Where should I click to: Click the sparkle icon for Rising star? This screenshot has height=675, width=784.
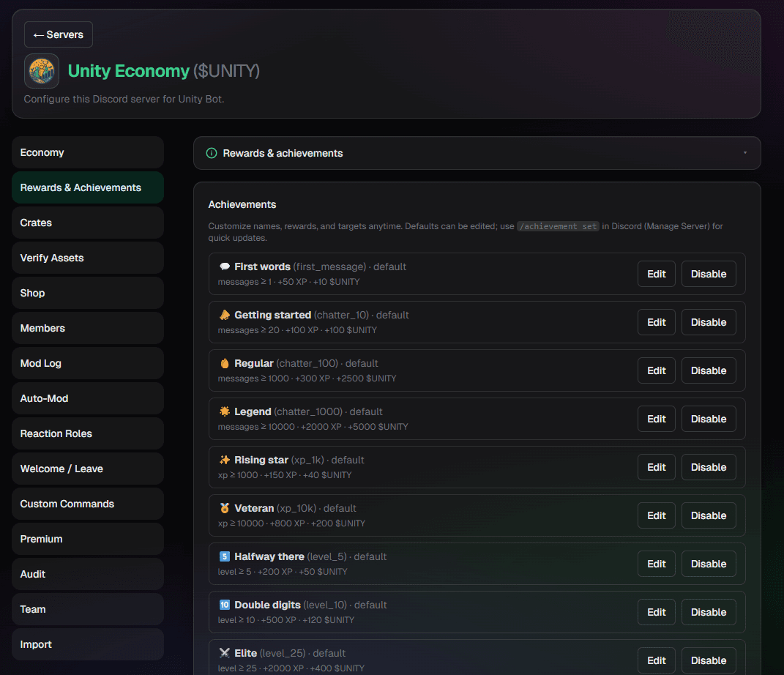(225, 460)
